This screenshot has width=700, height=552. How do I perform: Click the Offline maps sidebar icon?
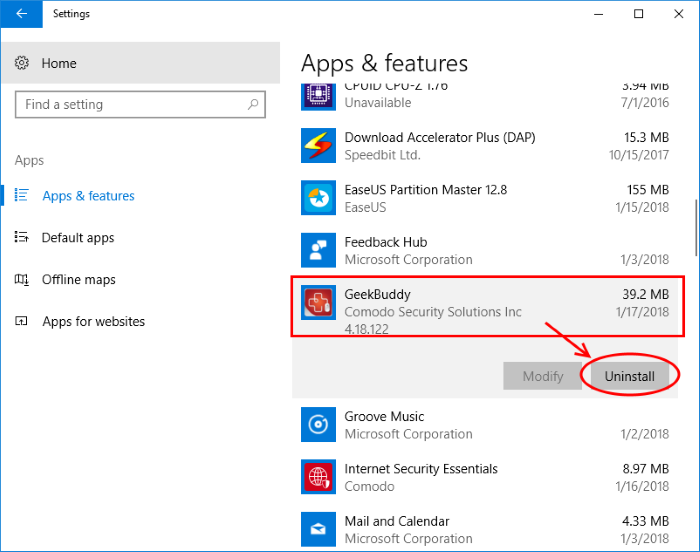point(21,280)
